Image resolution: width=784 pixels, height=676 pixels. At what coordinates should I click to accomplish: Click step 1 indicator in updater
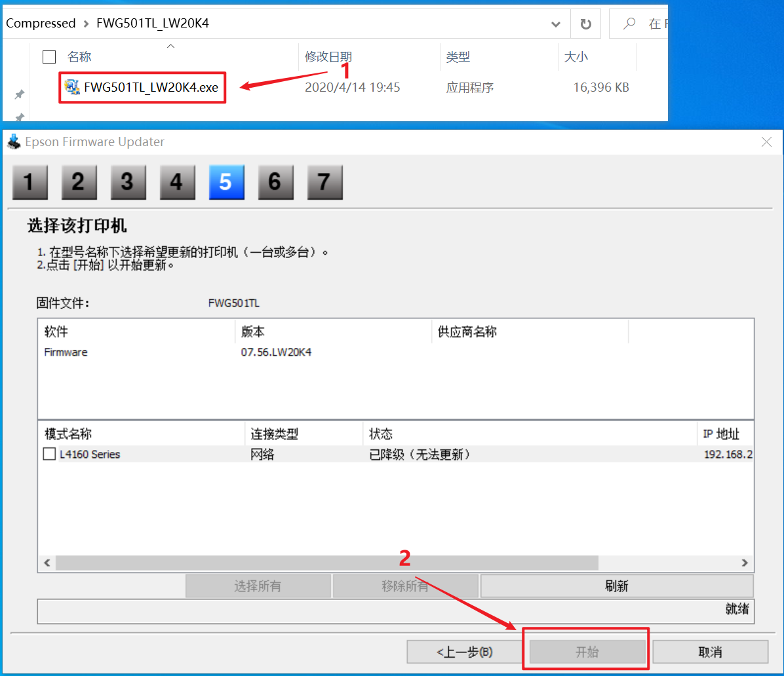(30, 182)
